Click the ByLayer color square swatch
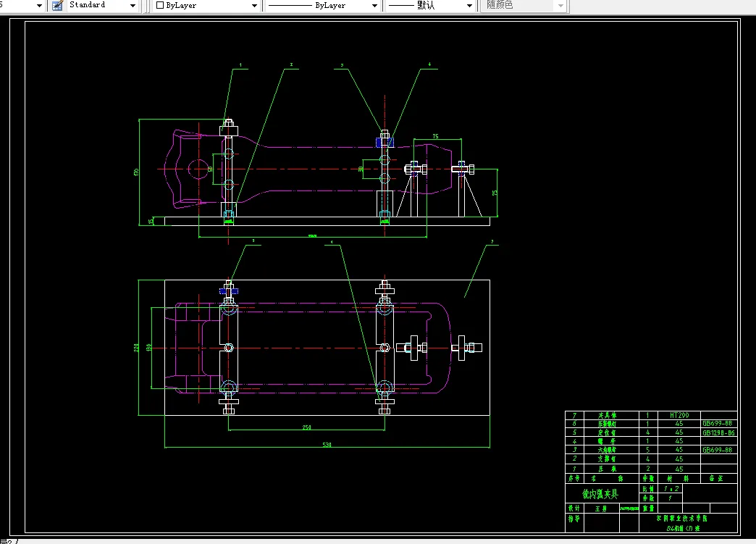The height and width of the screenshot is (544, 756). (160, 5)
